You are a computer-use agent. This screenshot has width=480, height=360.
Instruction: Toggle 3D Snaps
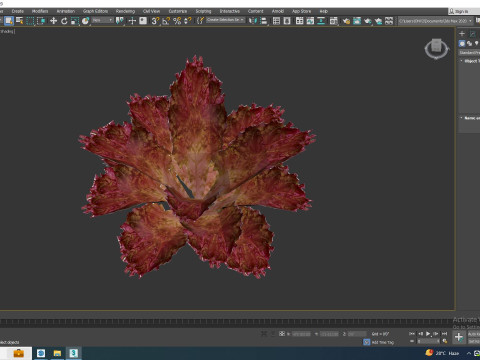(x=155, y=21)
